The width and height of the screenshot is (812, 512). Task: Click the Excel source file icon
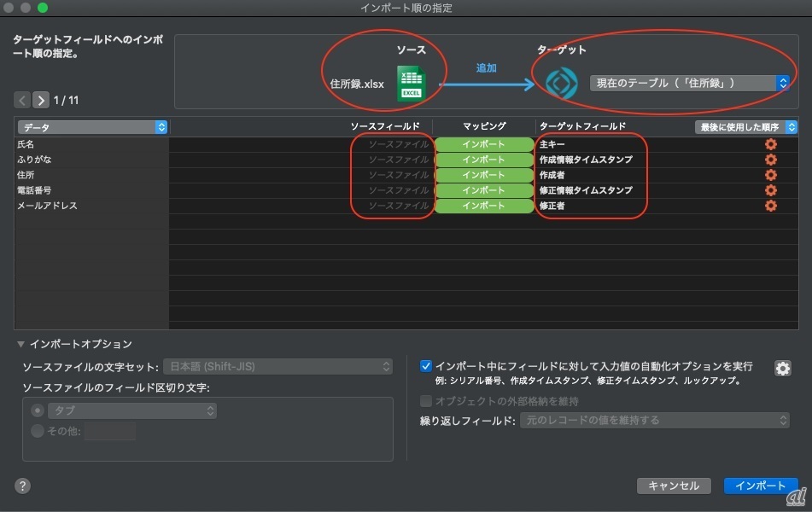[x=412, y=84]
